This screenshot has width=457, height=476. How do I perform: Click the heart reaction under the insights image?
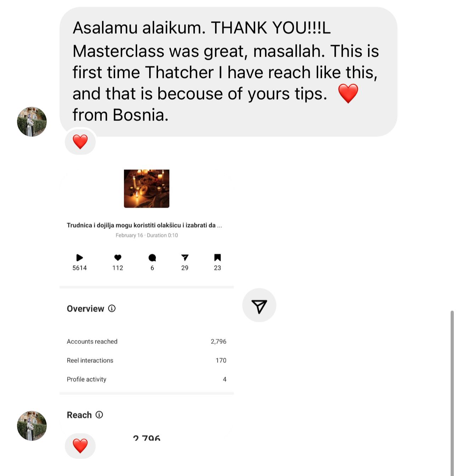click(80, 446)
